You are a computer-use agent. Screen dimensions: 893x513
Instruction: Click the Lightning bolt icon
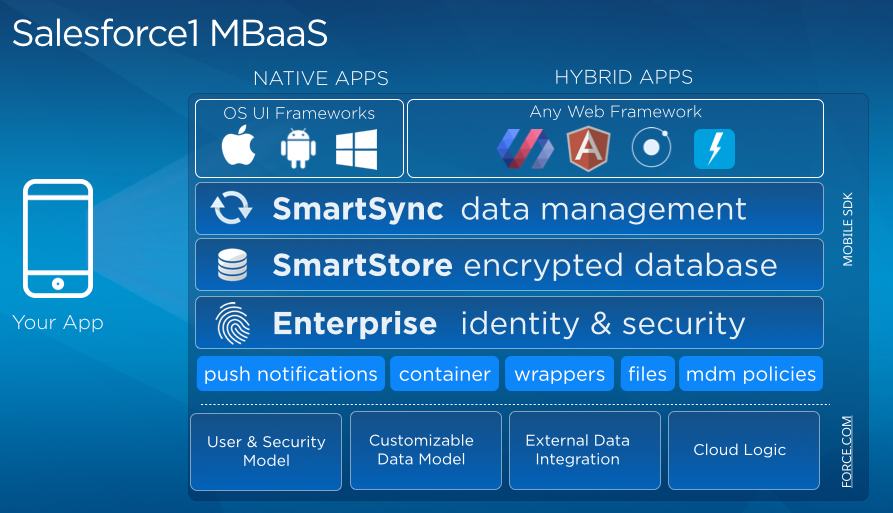click(x=714, y=149)
